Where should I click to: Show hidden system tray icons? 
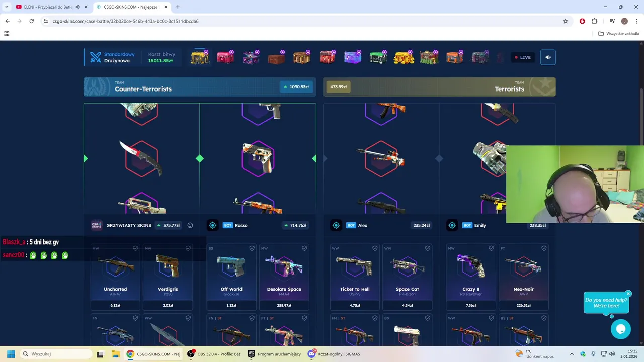click(572, 354)
